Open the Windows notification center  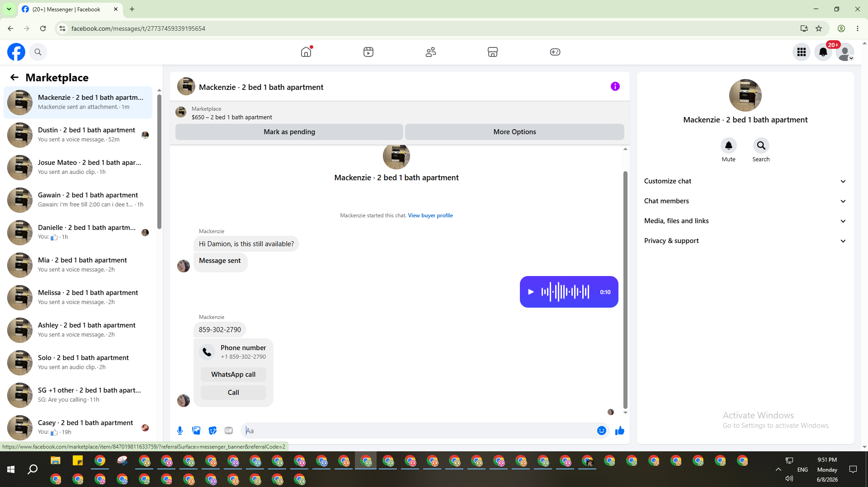[853, 469]
